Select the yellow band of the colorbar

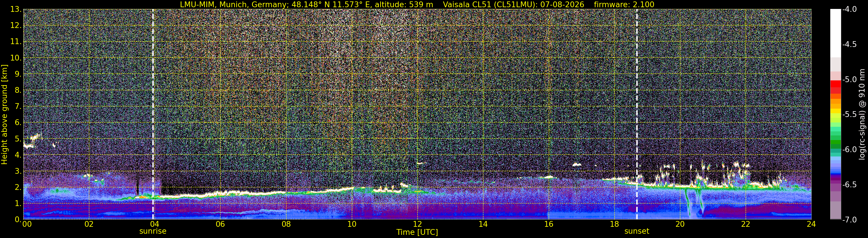pyautogui.click(x=835, y=111)
